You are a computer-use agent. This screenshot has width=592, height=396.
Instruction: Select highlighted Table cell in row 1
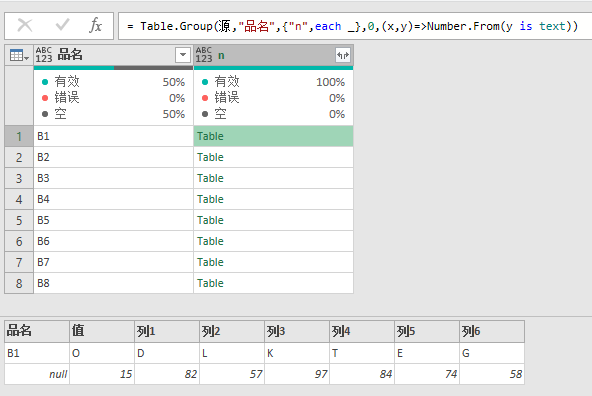[x=273, y=136]
